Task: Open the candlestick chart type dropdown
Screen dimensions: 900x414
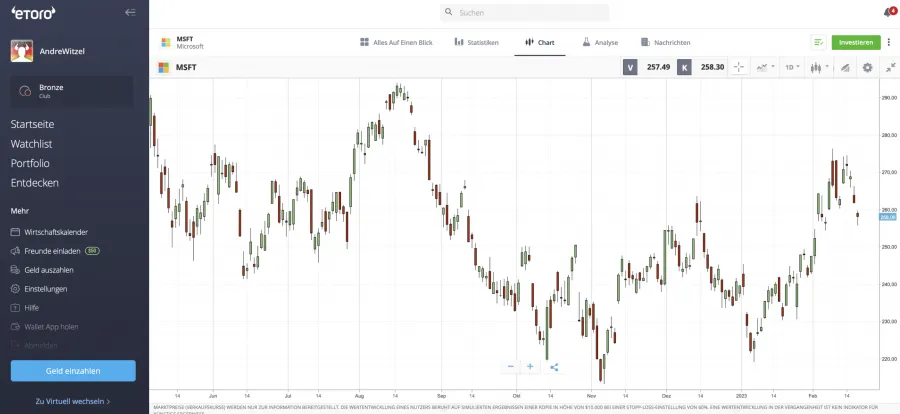Action: click(x=819, y=67)
